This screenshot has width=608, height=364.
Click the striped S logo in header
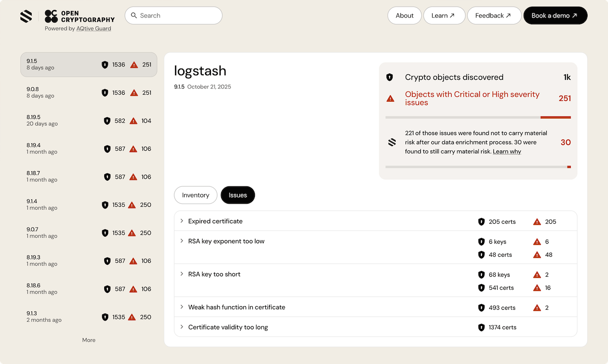pyautogui.click(x=26, y=16)
